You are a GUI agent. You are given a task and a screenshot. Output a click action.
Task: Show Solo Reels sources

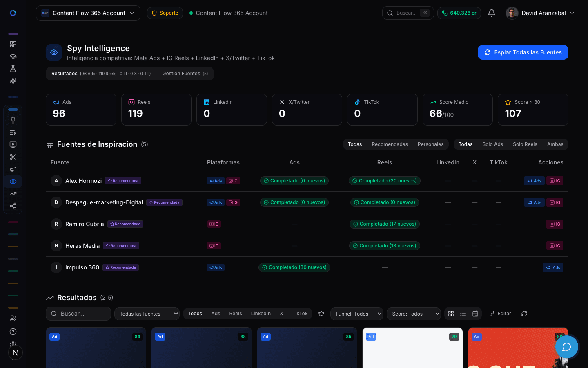coord(525,144)
